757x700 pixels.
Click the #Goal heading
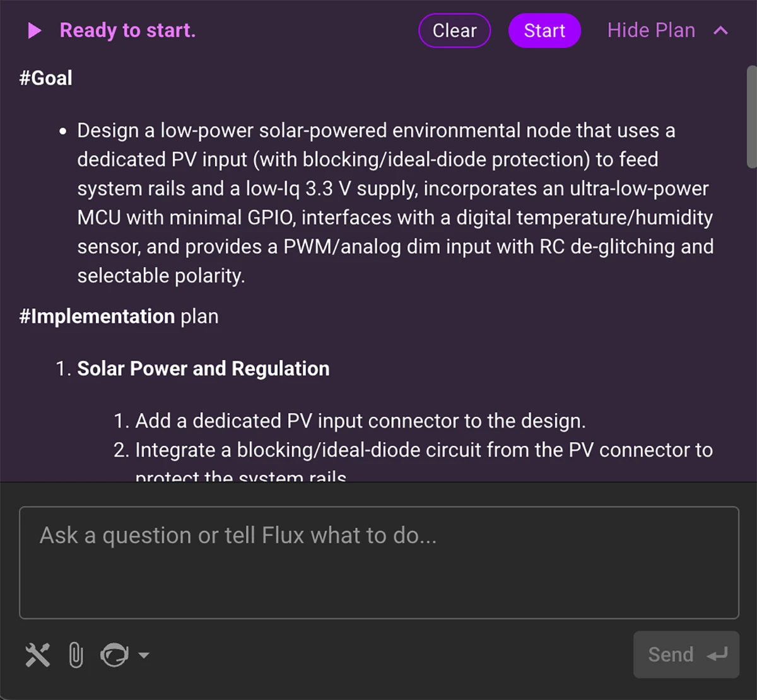pos(45,77)
